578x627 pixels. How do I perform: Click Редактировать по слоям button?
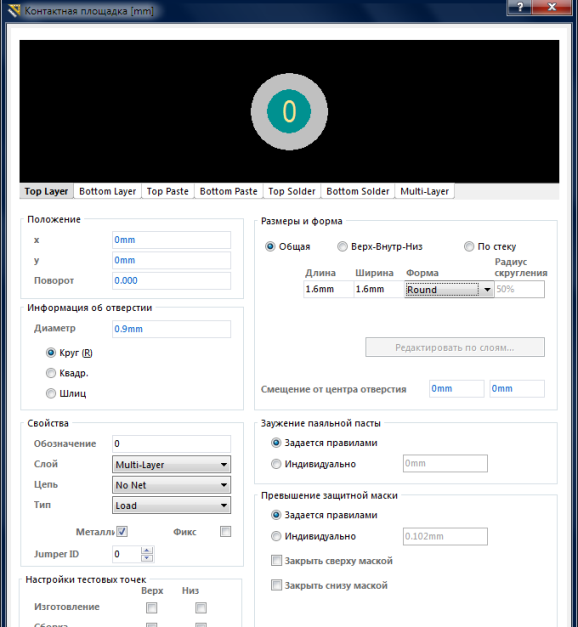coord(455,347)
